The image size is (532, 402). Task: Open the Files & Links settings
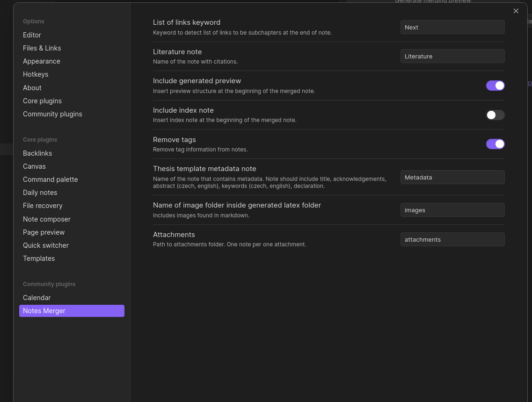[42, 48]
